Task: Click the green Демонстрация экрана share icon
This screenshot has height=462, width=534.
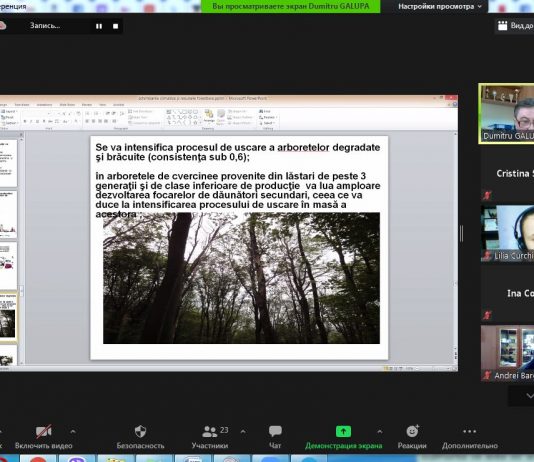Action: tap(343, 431)
